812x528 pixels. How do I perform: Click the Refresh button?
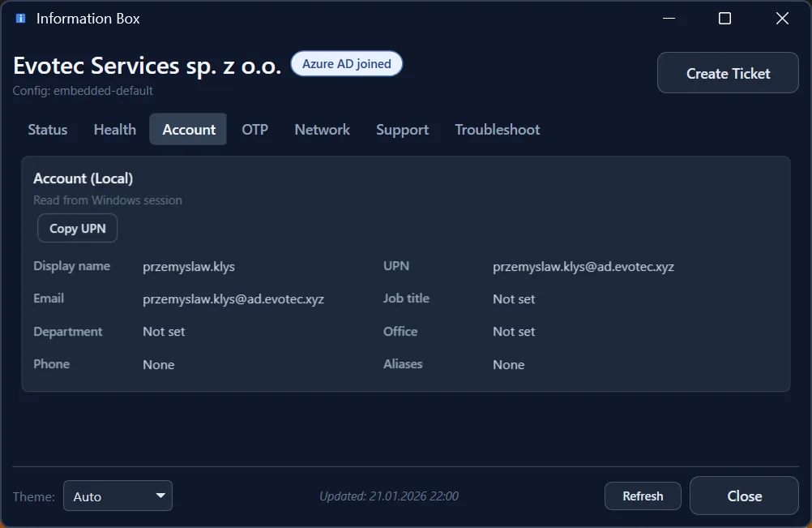(x=643, y=496)
